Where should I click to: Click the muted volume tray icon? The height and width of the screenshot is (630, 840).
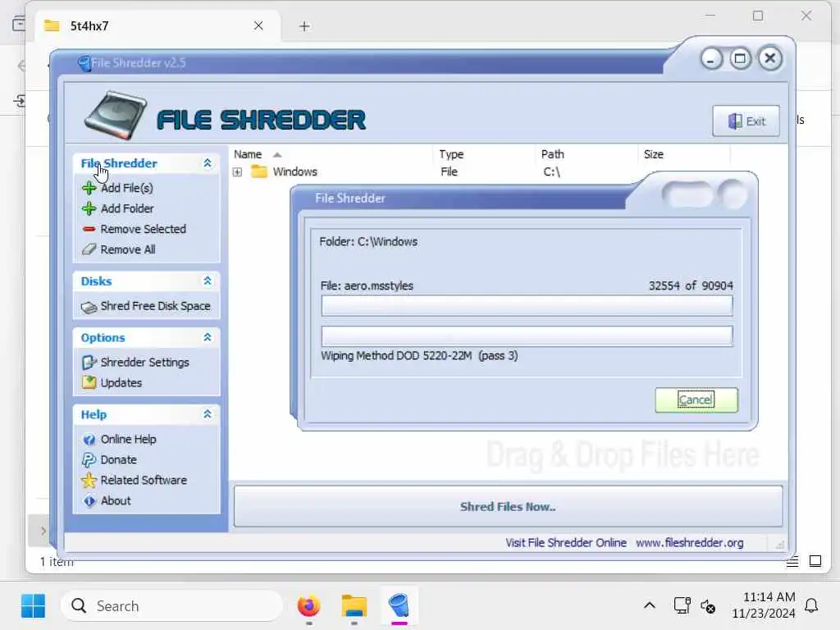[x=708, y=606]
